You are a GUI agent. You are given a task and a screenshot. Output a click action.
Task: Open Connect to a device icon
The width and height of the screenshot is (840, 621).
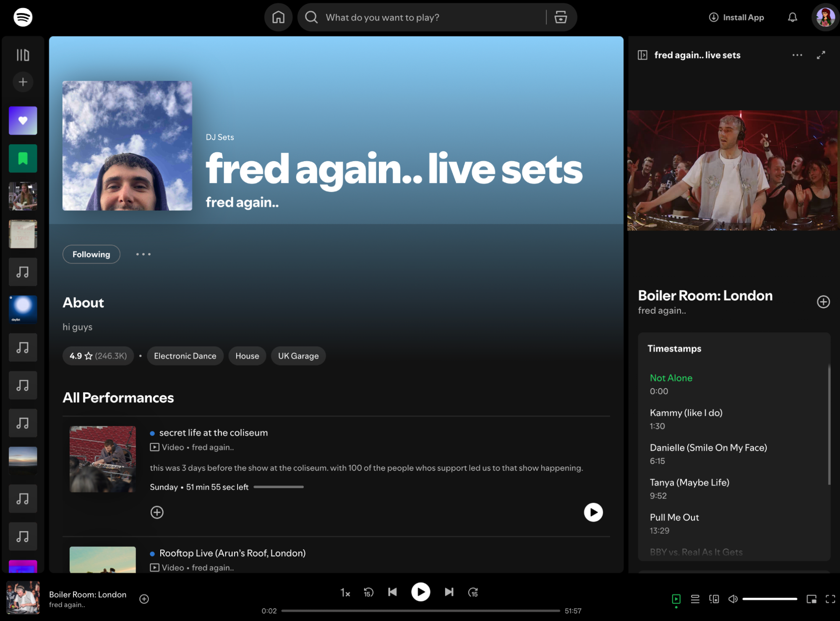pos(714,599)
